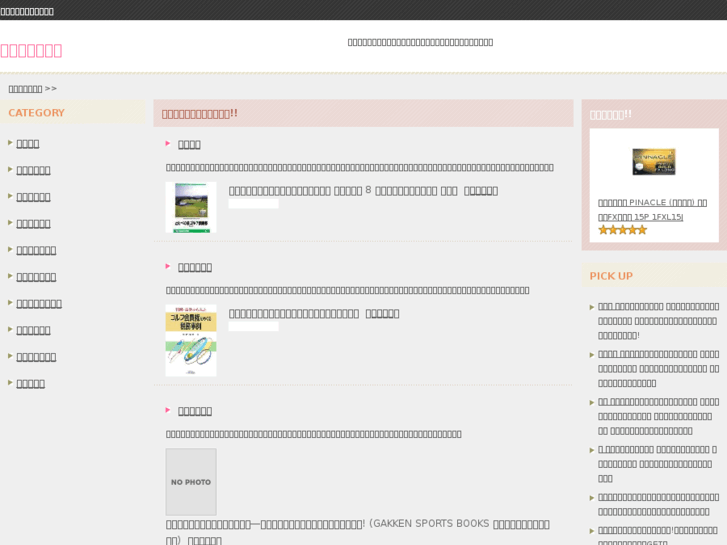Select the pink arrow beside first section heading
Screen dimensions: 727x545
pos(168,144)
